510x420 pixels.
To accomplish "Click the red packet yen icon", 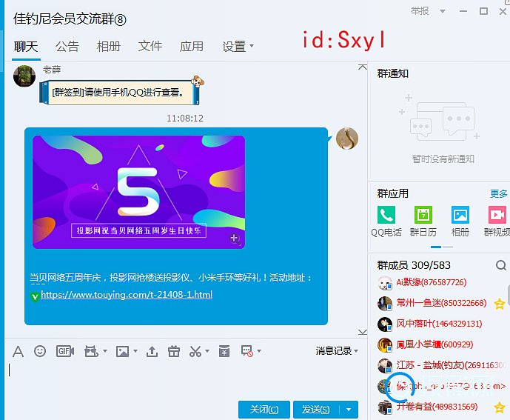I will (224, 351).
